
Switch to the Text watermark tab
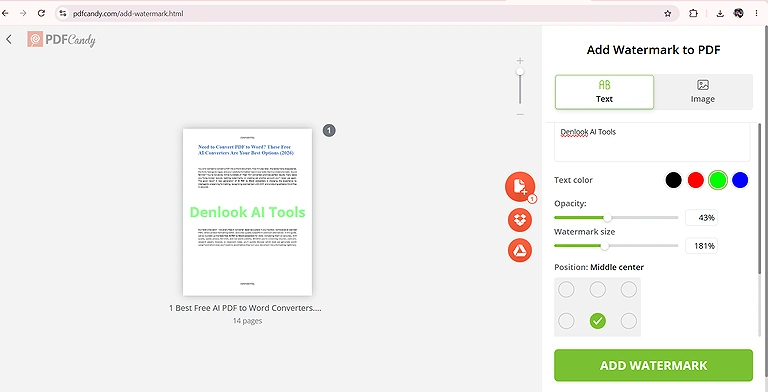click(604, 92)
